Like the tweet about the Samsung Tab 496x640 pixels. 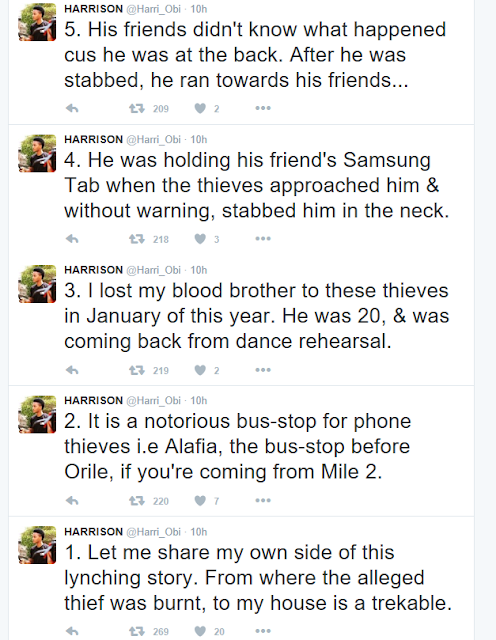pos(200,239)
